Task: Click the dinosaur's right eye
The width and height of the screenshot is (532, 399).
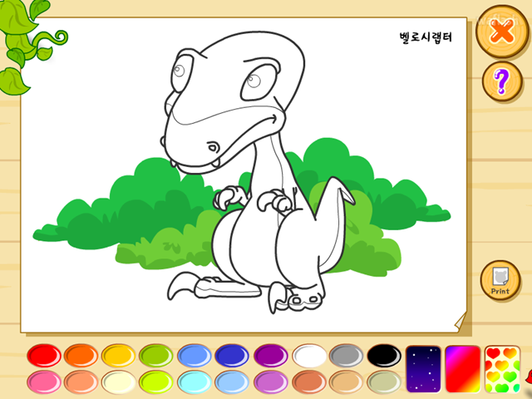Action: click(x=259, y=83)
